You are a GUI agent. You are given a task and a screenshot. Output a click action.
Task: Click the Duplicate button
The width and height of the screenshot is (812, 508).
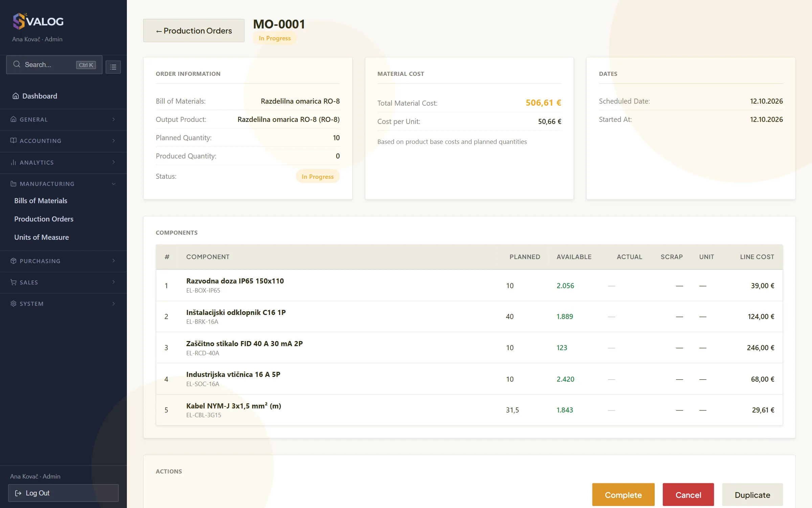pyautogui.click(x=752, y=495)
